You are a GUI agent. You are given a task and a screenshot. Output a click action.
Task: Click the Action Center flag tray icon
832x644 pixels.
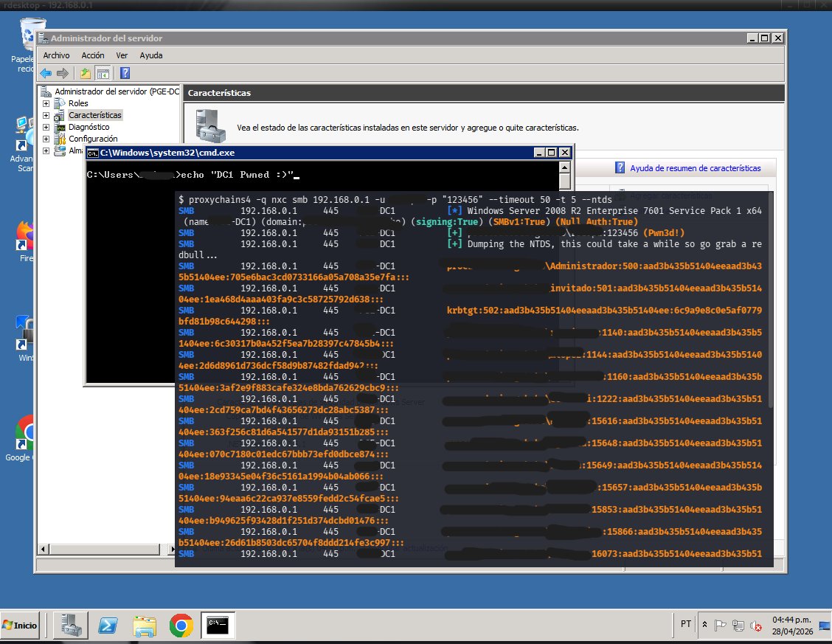coord(720,626)
